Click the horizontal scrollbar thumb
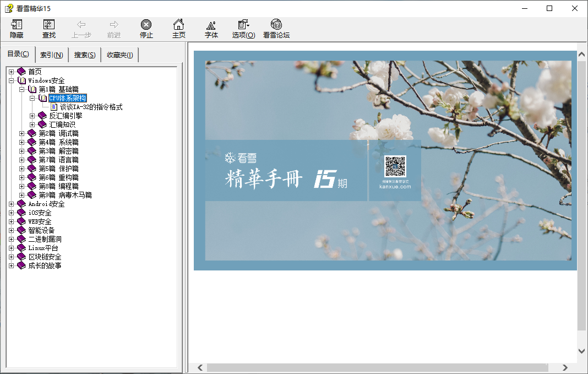Image resolution: width=588 pixels, height=374 pixels. point(378,367)
